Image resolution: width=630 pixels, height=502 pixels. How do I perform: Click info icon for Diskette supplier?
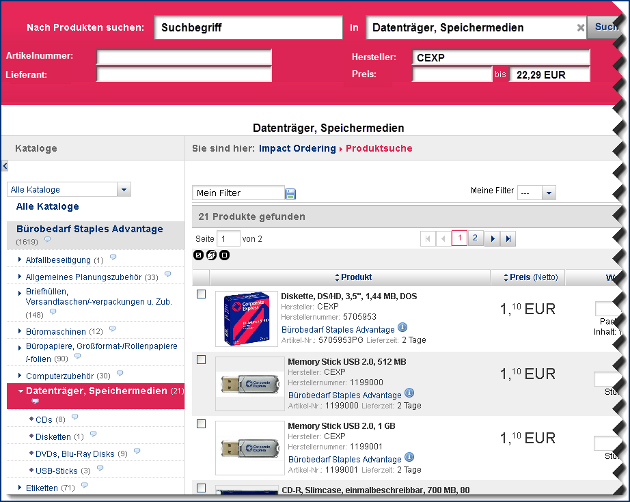pos(402,327)
